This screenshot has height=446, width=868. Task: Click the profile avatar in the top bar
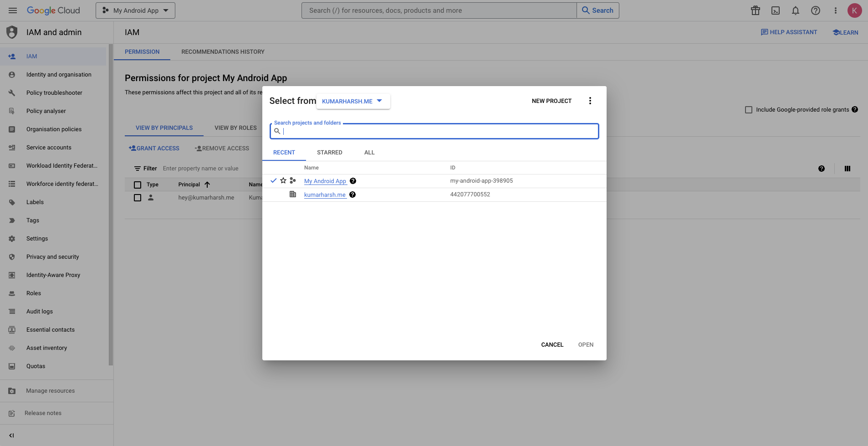tap(855, 10)
